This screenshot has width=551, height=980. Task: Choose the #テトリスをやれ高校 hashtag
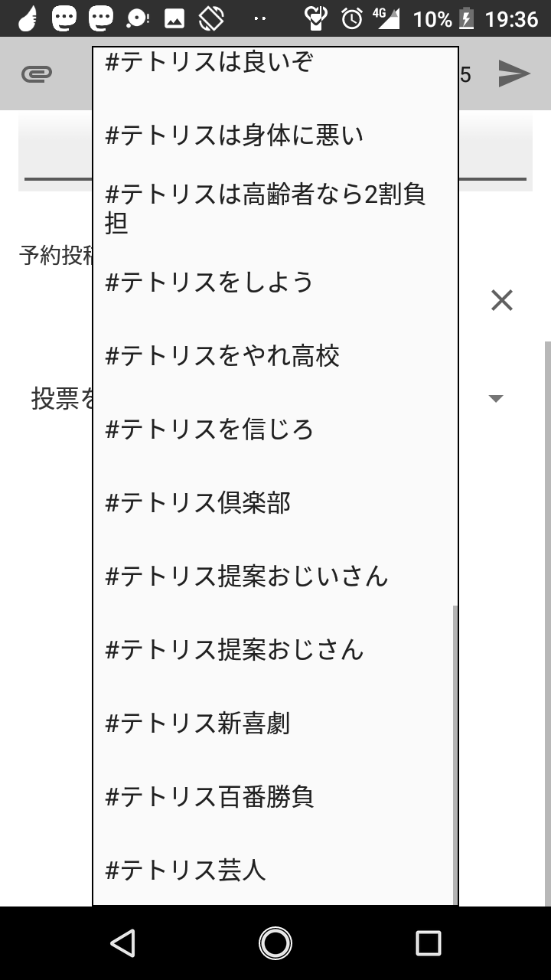pos(222,356)
